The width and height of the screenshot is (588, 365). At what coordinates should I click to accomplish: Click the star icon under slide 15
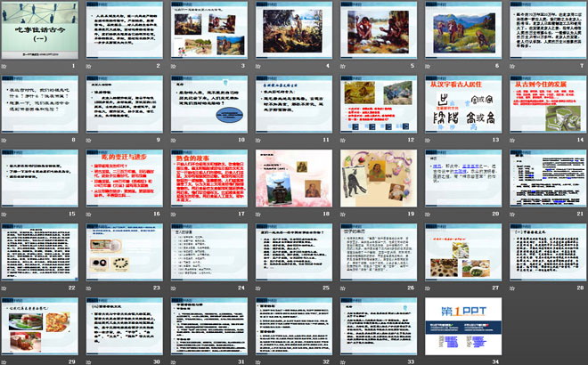4,215
